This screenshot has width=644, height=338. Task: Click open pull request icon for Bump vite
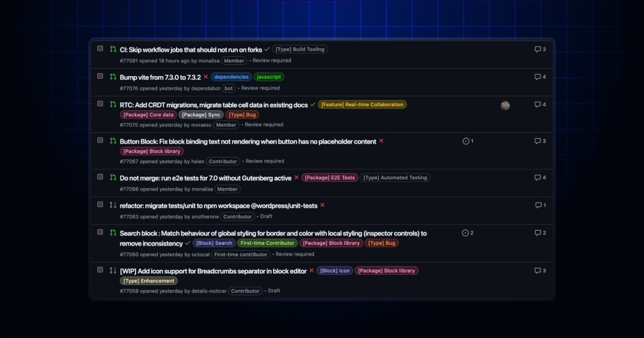(113, 76)
